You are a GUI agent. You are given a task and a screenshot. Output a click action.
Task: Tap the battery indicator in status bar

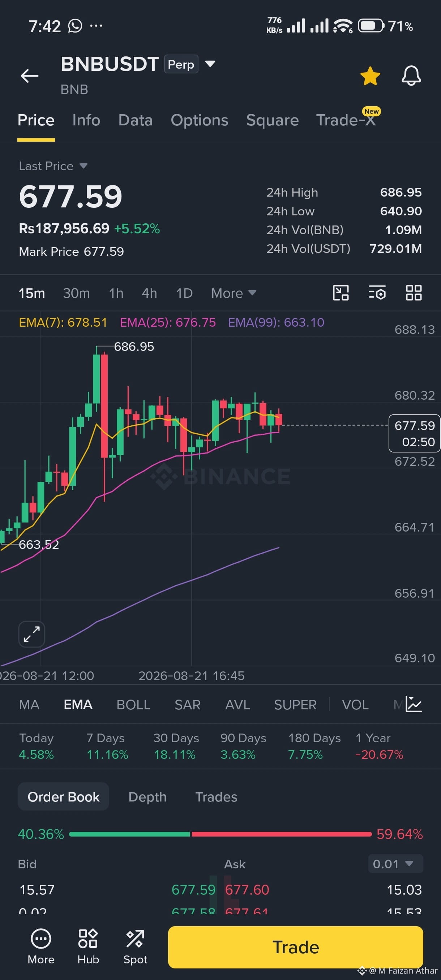(371, 26)
